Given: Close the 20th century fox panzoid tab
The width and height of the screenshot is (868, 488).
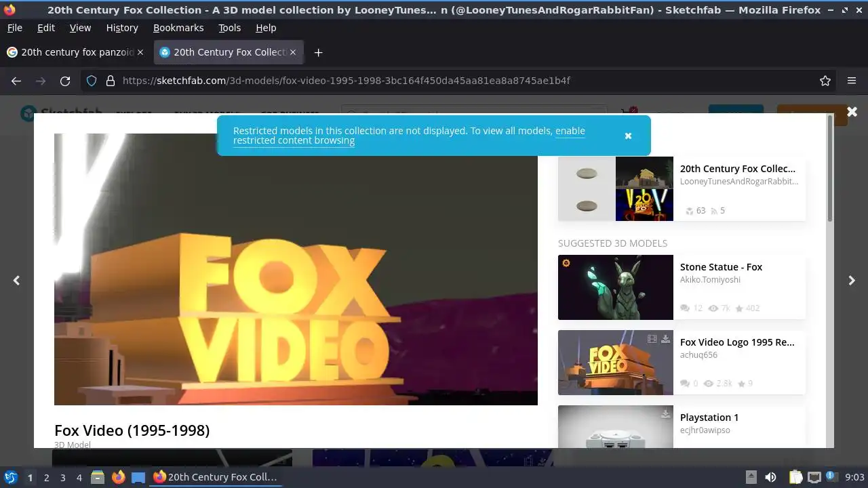Looking at the screenshot, I should [140, 52].
